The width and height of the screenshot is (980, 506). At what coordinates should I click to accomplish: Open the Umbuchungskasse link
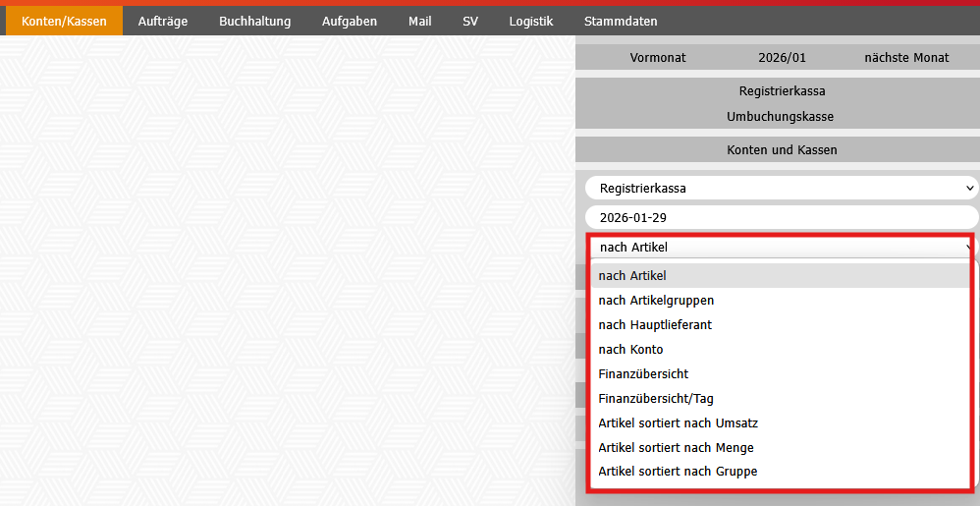click(780, 117)
